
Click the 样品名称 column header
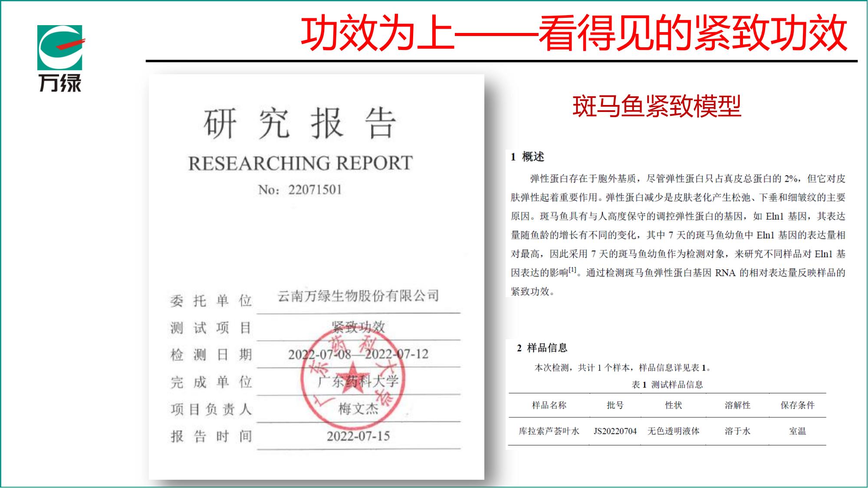click(x=549, y=405)
